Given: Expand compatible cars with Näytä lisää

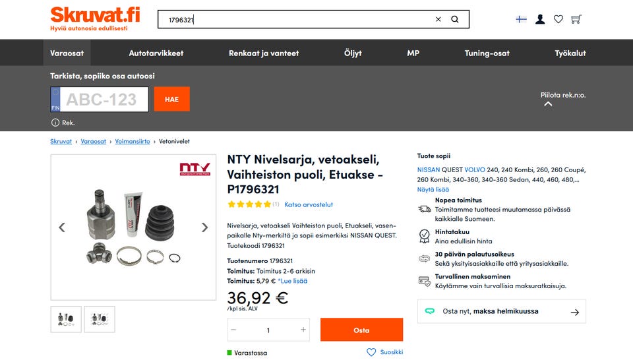Looking at the screenshot, I should pos(433,189).
